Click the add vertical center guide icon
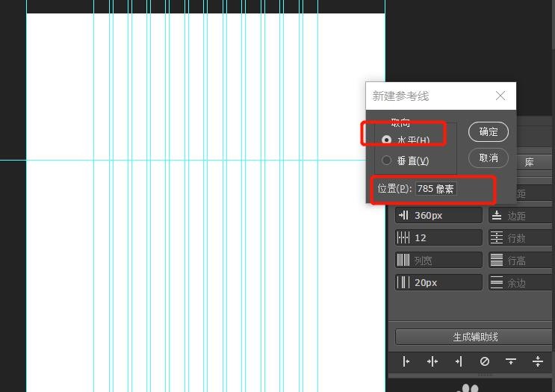This screenshot has height=392, width=555. (x=432, y=361)
